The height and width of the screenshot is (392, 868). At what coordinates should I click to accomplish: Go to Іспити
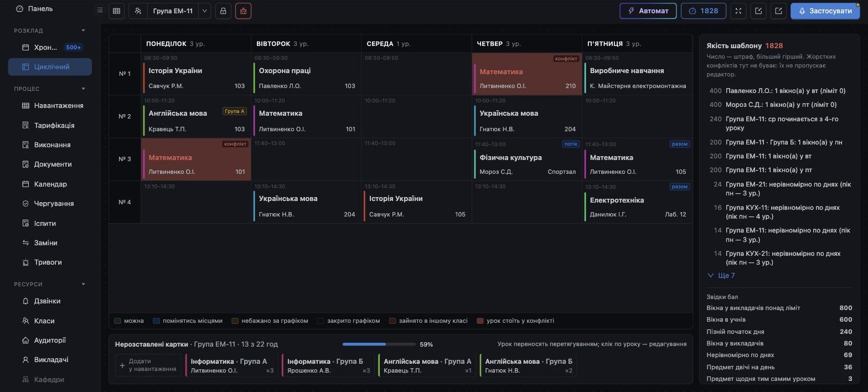tap(50, 224)
